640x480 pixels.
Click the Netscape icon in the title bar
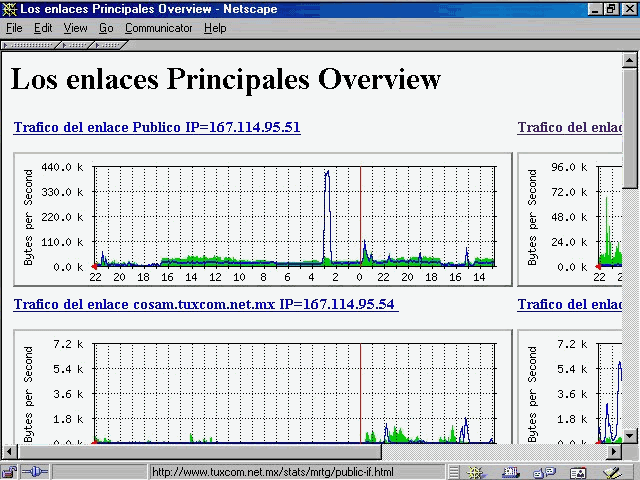(x=9, y=9)
